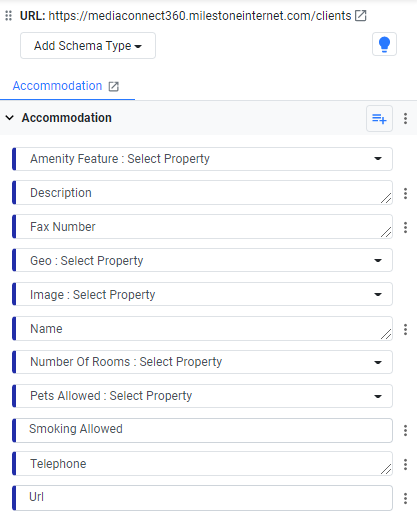Open the Fax Number field options menu
Image resolution: width=417 pixels, height=532 pixels.
[x=405, y=227]
